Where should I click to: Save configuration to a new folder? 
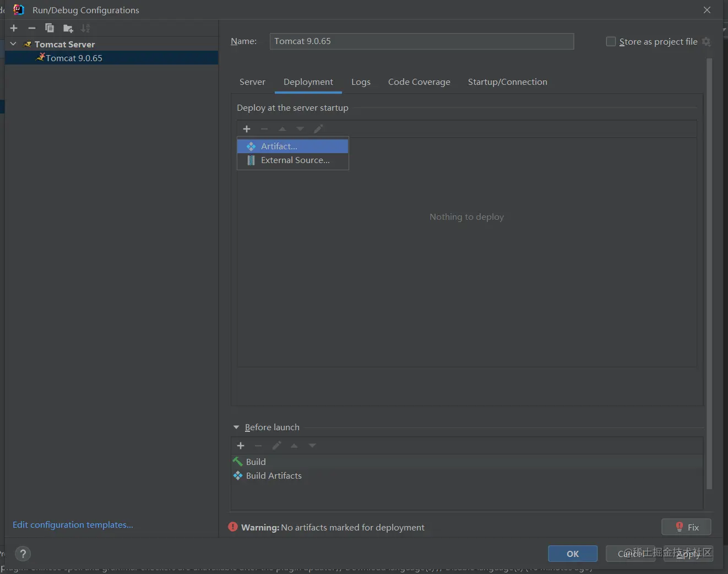click(x=68, y=28)
